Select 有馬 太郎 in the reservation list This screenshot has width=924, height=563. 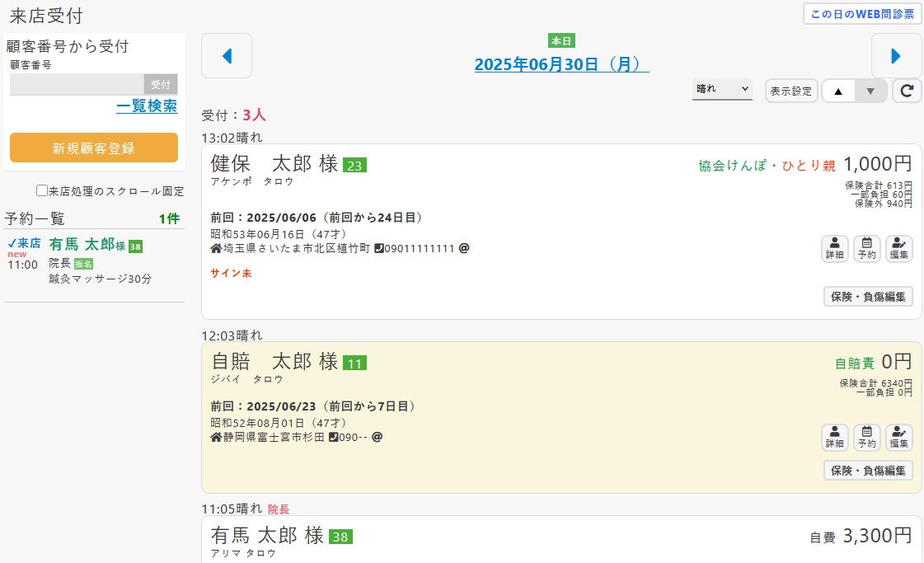pyautogui.click(x=81, y=245)
